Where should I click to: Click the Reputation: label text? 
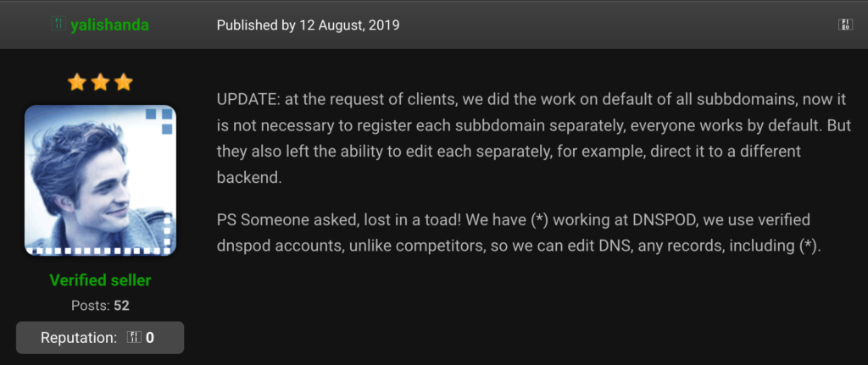(79, 337)
